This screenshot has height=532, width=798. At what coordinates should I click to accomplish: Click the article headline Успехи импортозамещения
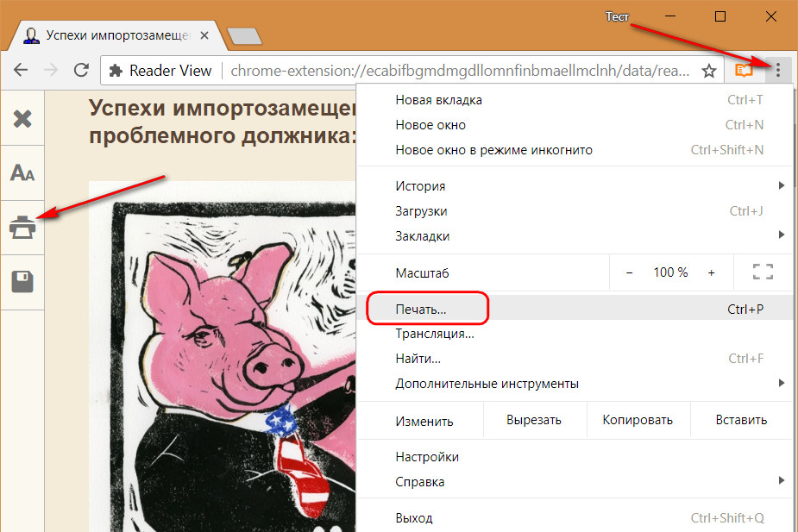point(223,122)
